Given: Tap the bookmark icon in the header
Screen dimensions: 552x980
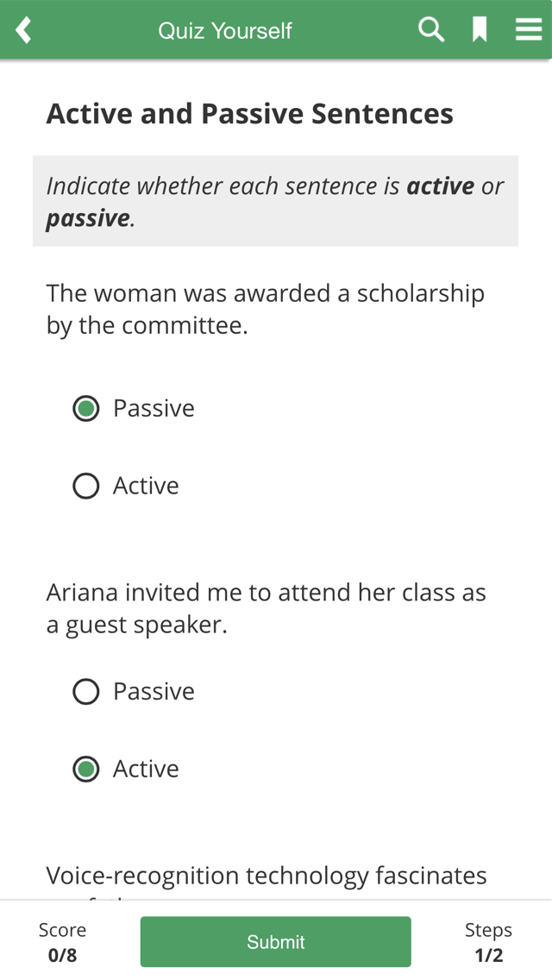Looking at the screenshot, I should [x=480, y=30].
